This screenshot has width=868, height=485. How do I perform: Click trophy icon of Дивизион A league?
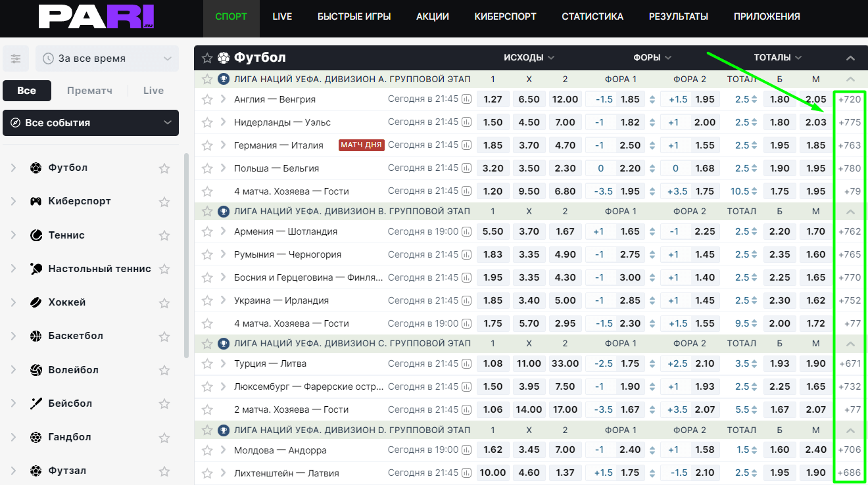click(224, 80)
